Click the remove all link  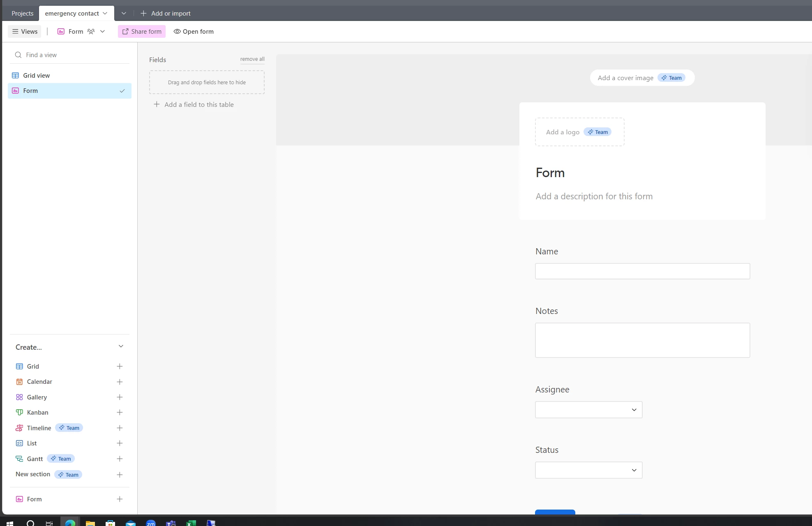click(252, 59)
